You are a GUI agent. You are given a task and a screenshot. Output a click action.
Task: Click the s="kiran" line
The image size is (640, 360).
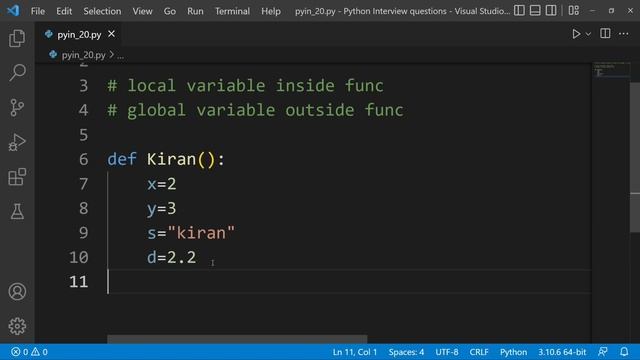click(x=191, y=233)
